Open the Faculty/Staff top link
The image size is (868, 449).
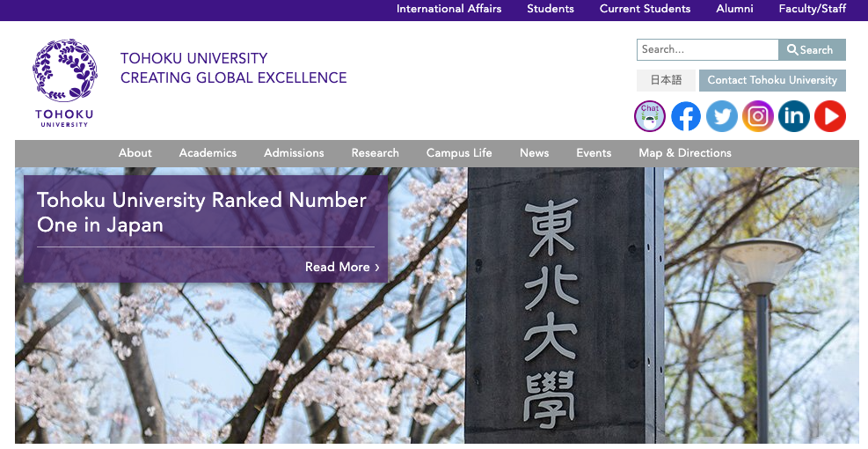tap(813, 9)
